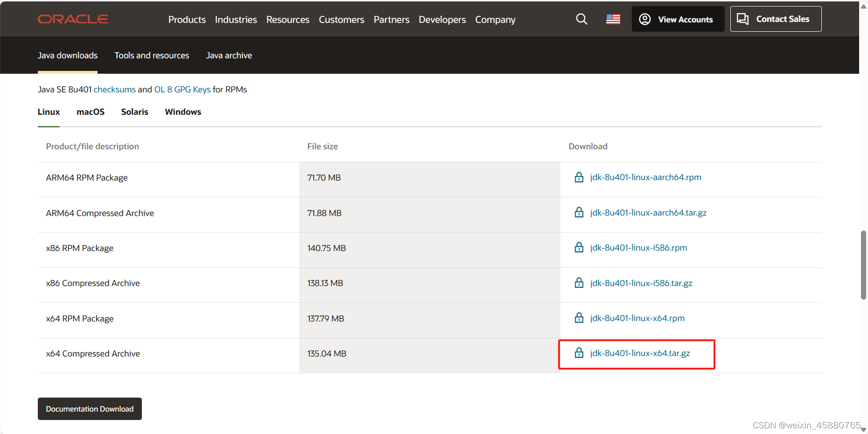Click the '140.75 MB' file size
This screenshot has height=434, width=868.
(327, 248)
